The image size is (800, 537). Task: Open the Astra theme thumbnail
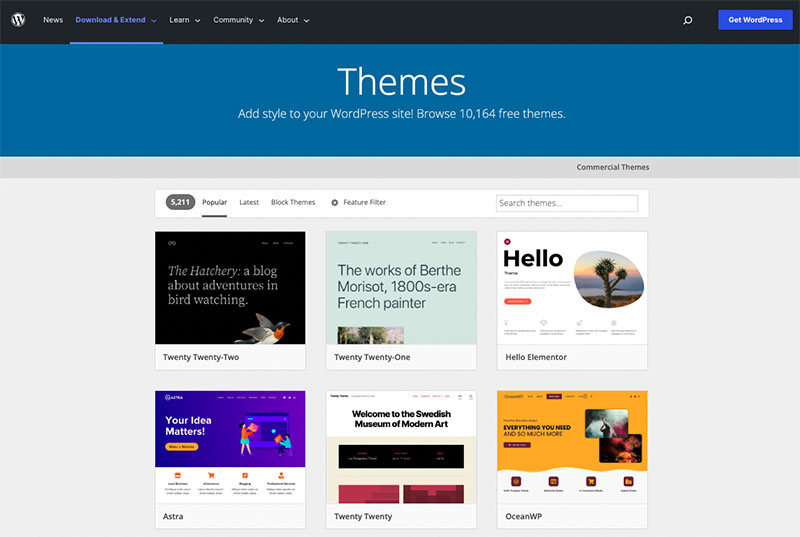coord(230,447)
